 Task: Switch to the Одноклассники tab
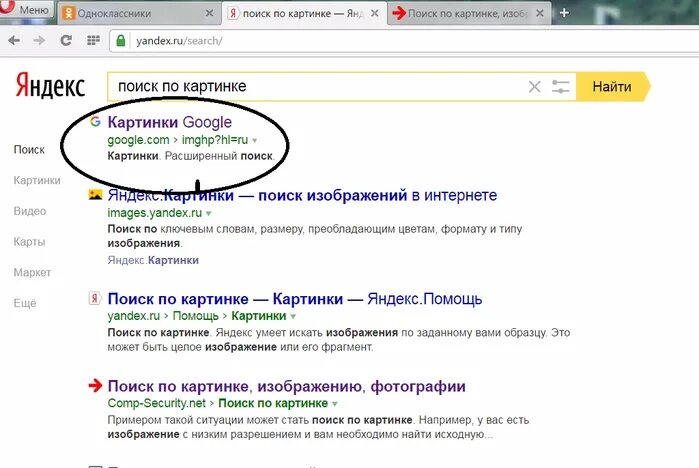[x=138, y=13]
